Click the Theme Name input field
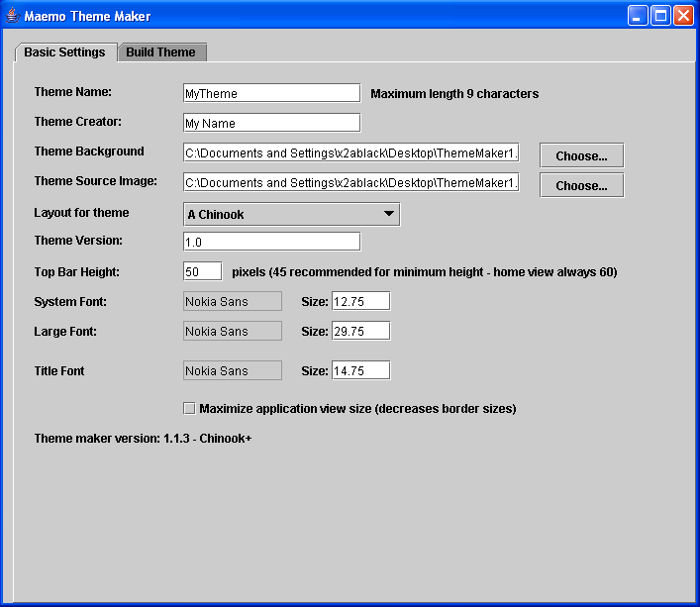 click(x=271, y=93)
